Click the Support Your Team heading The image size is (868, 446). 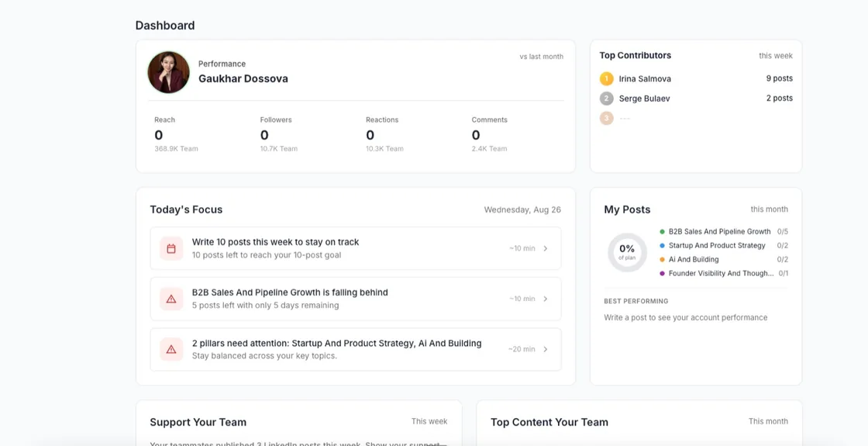(x=198, y=422)
